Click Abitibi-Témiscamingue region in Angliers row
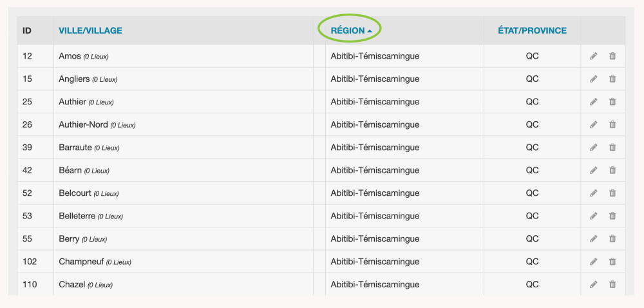 point(375,79)
